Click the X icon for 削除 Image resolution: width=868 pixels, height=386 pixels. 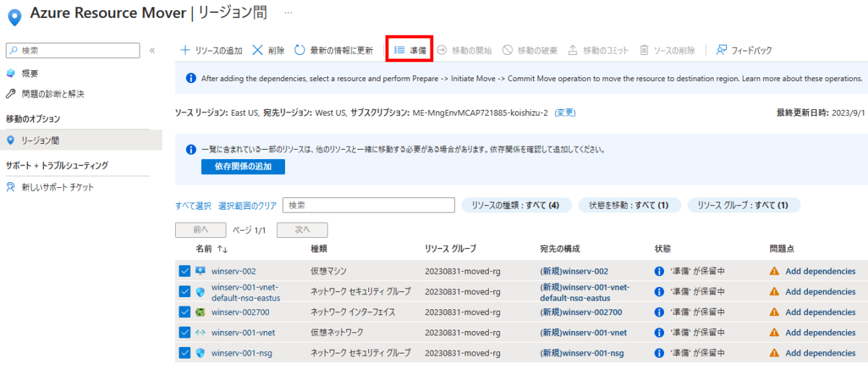pyautogui.click(x=258, y=50)
